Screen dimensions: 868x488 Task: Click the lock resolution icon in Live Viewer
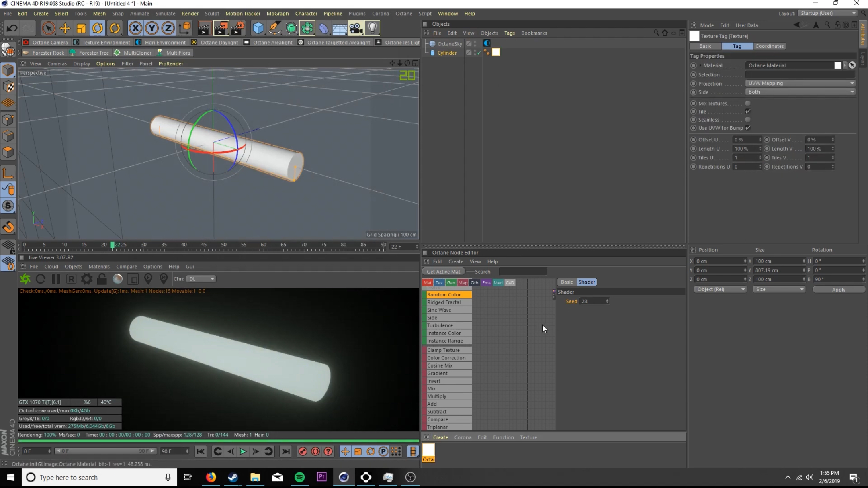[102, 279]
